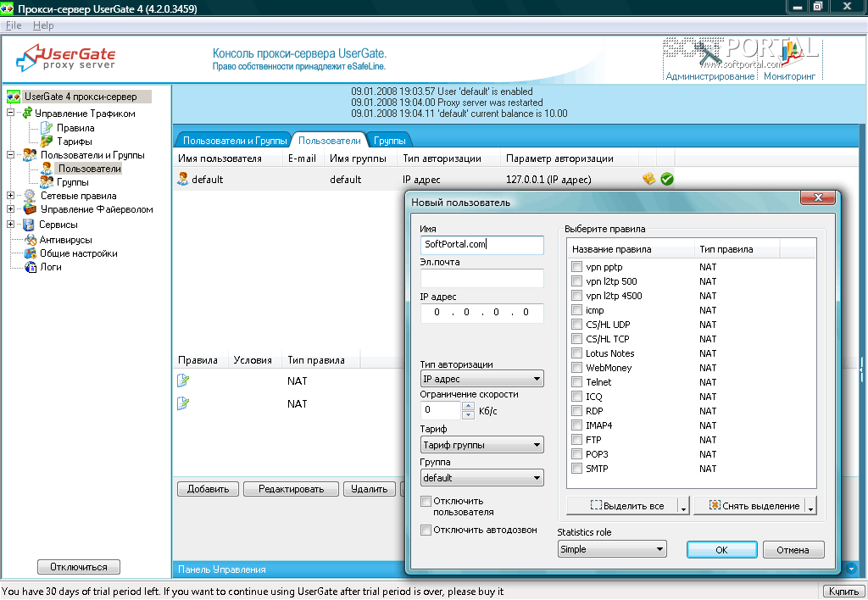Click the Отмена button
This screenshot has height=600, width=868.
[793, 550]
